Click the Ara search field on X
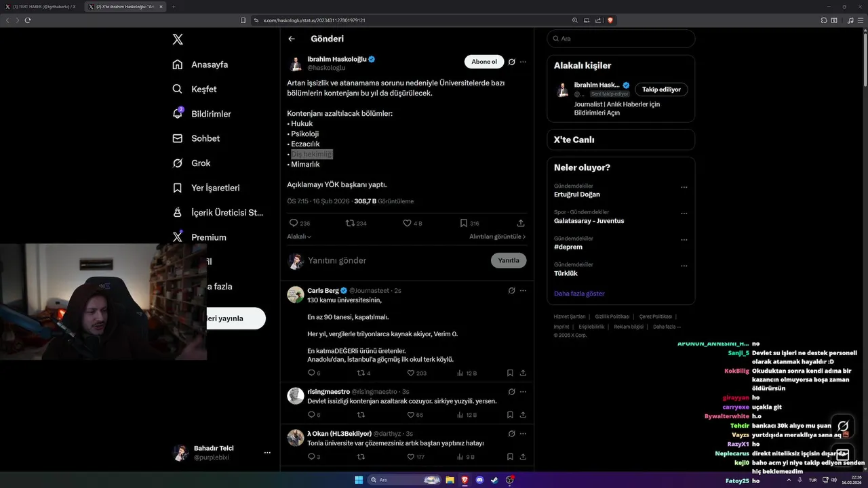This screenshot has width=868, height=488. pos(620,39)
